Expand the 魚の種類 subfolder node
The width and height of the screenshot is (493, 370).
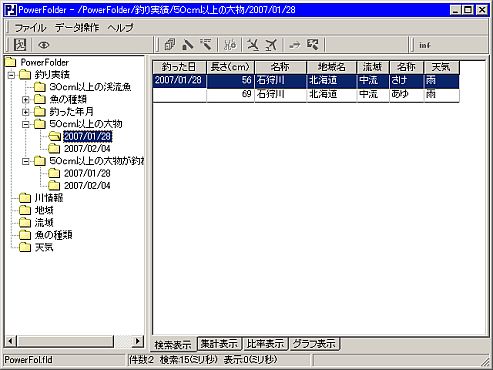[26, 99]
